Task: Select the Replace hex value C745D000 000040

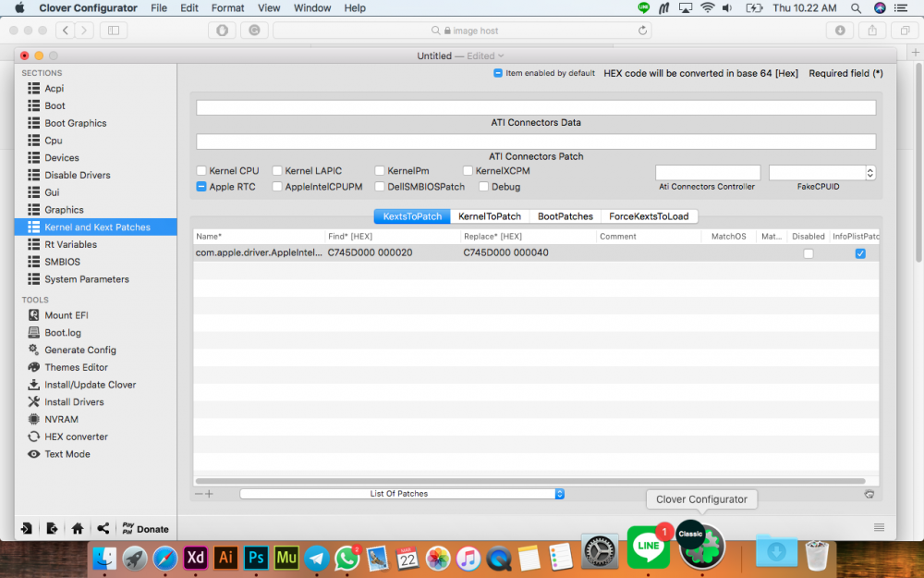Action: pyautogui.click(x=505, y=252)
